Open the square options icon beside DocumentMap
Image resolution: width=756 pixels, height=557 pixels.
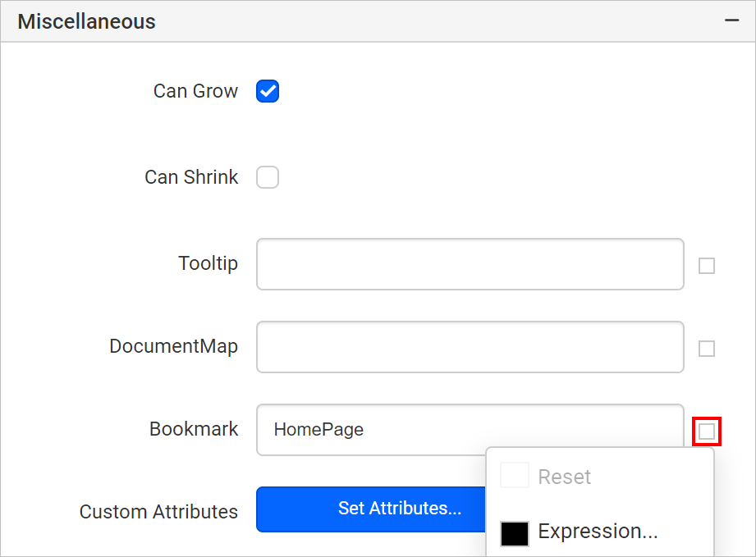tap(707, 349)
